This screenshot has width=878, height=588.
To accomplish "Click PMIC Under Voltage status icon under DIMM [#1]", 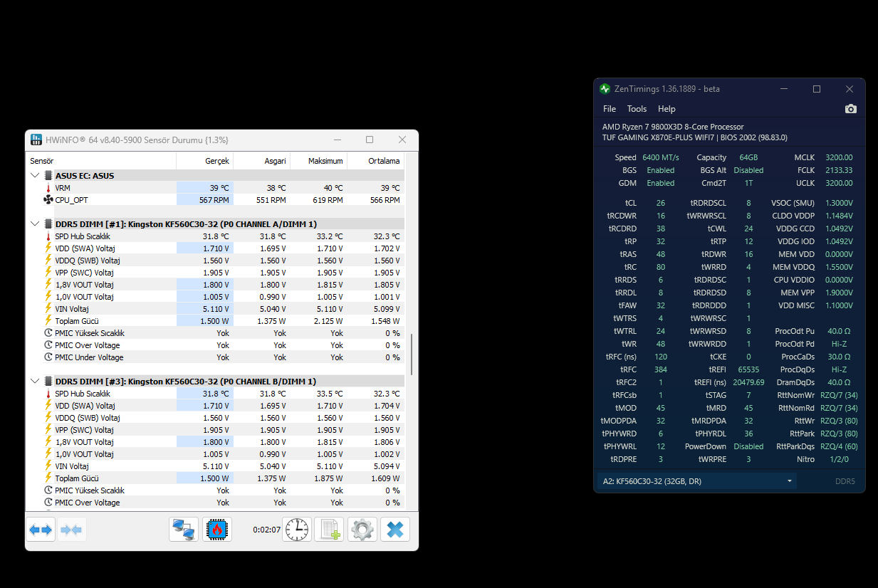I will tap(48, 357).
